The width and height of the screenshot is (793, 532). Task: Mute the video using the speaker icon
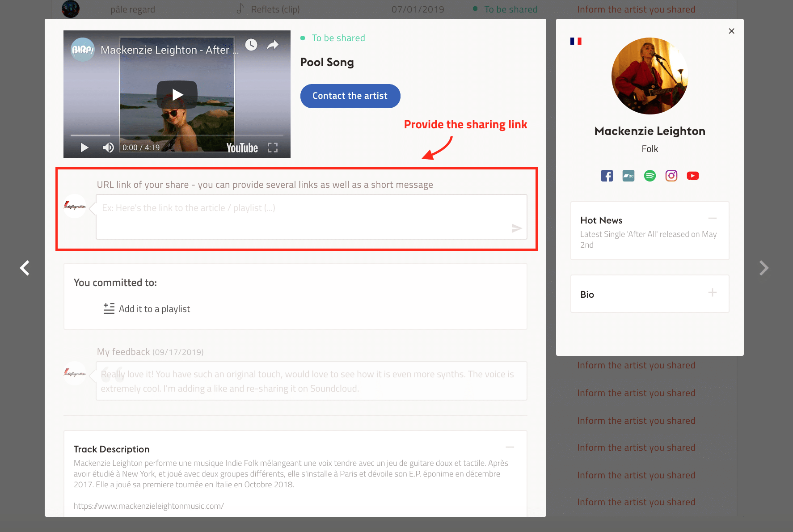[108, 148]
